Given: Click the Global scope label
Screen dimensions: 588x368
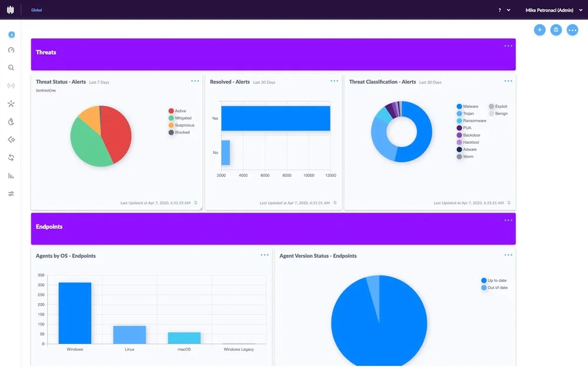Looking at the screenshot, I should (x=36, y=10).
